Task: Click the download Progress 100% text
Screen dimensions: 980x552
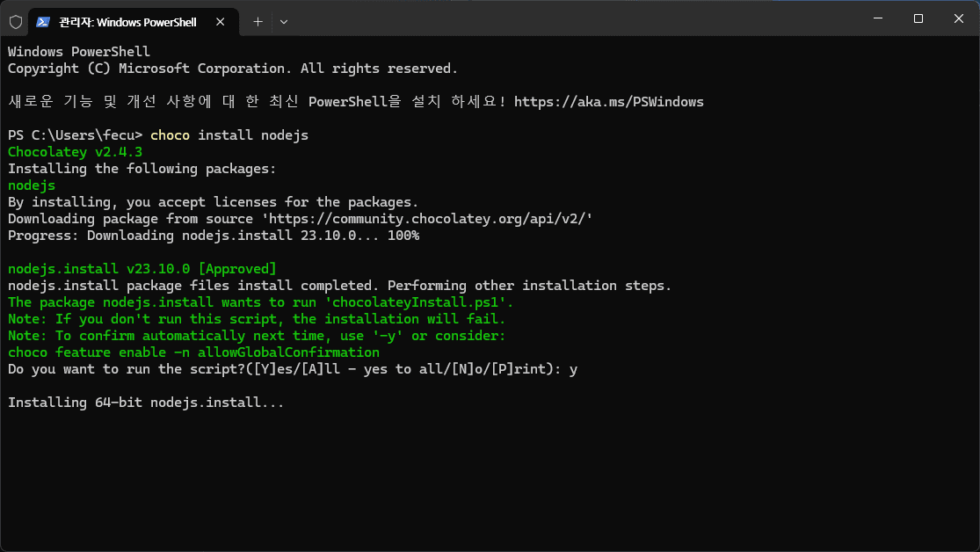Action: pos(213,236)
